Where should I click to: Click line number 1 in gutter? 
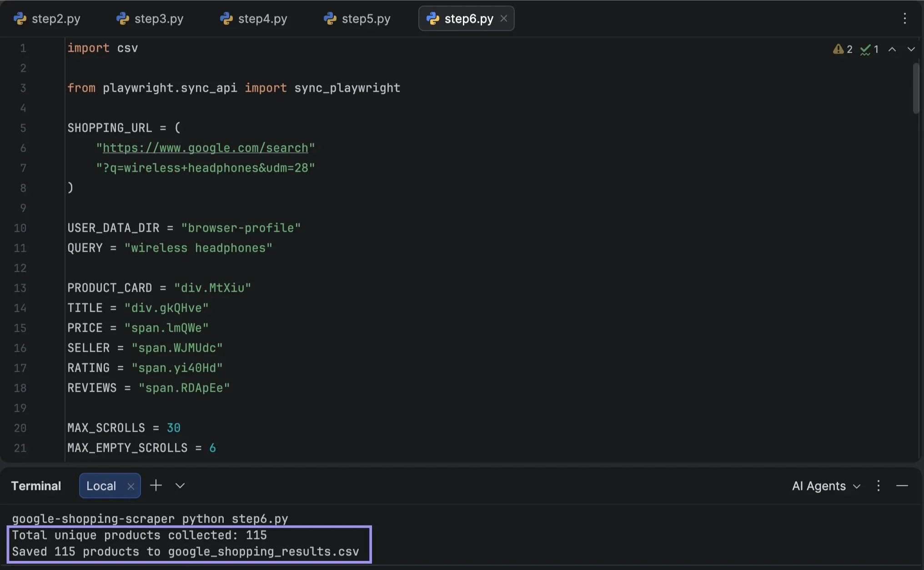[23, 48]
